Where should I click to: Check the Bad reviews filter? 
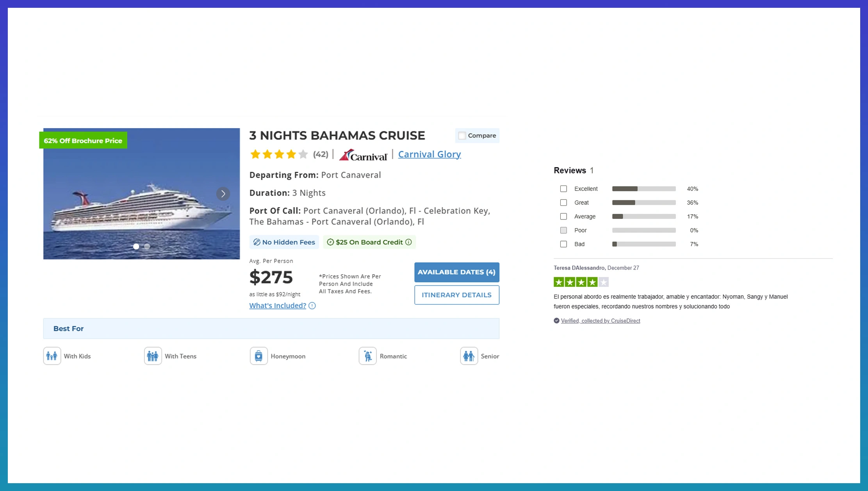(563, 244)
